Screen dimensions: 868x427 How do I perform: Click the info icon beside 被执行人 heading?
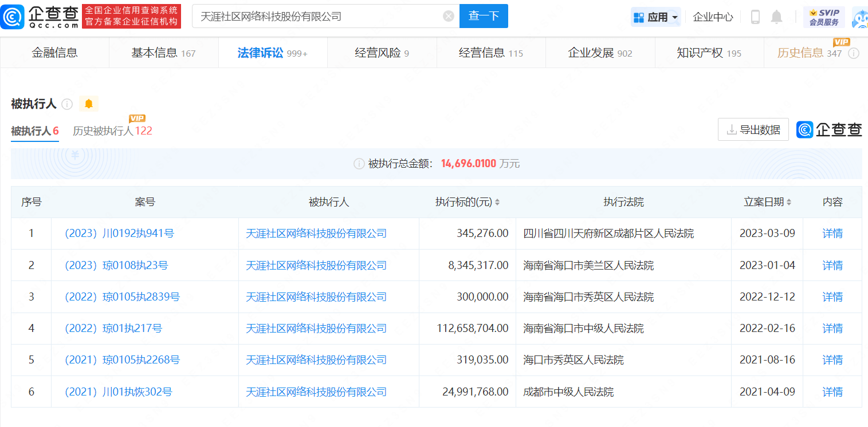click(67, 104)
